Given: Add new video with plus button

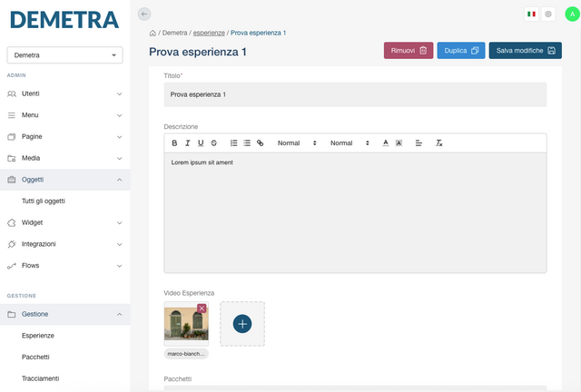Looking at the screenshot, I should 242,324.
